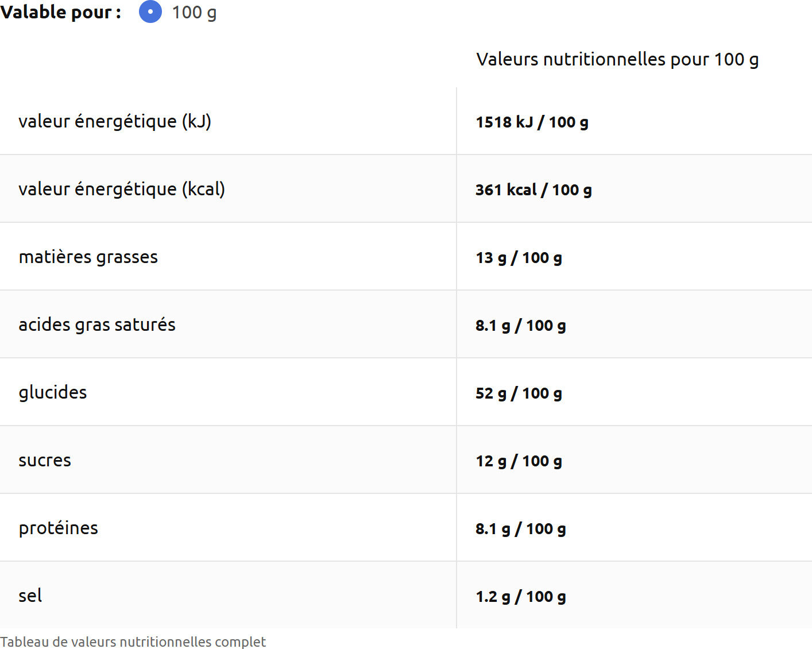Click the '12 g / 100 g' sugar value

518,461
